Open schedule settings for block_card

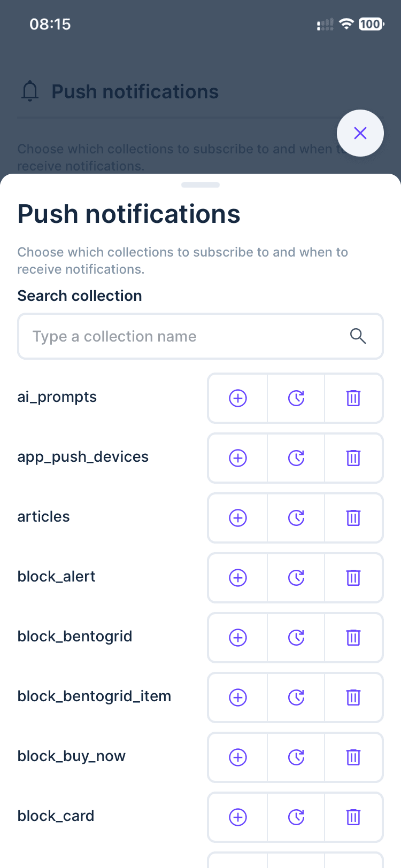(296, 817)
